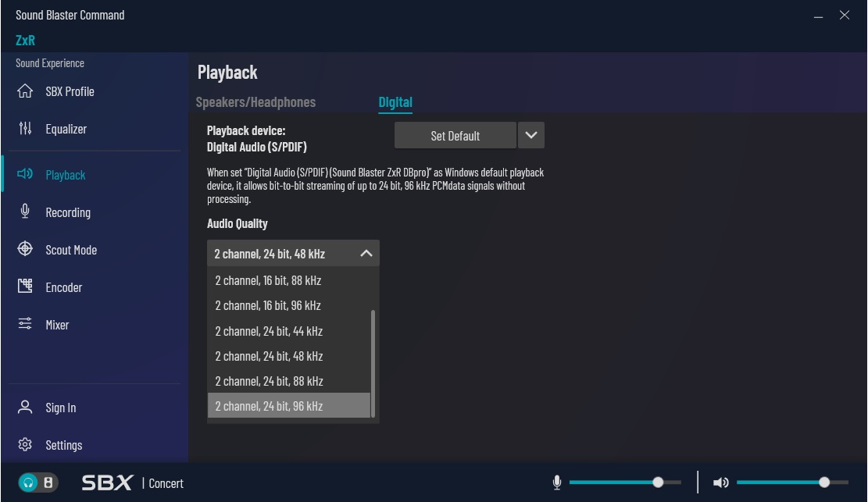
Task: Click the audio quality list scrollbar
Action: 373,363
